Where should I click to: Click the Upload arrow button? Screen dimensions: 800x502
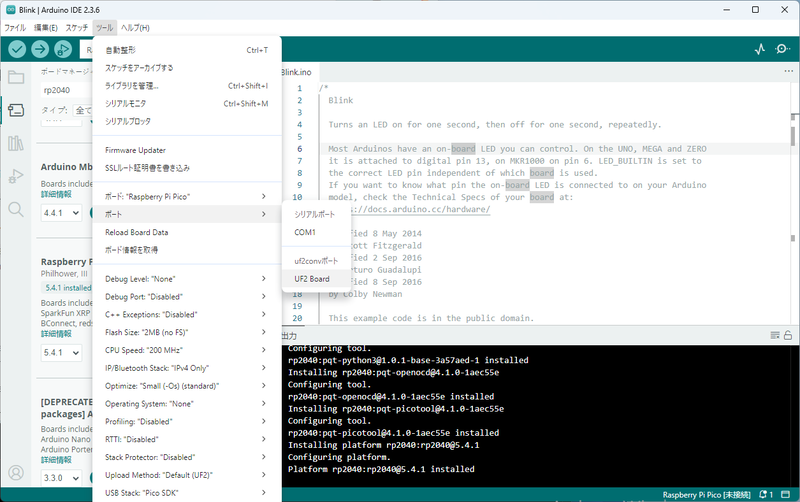pyautogui.click(x=40, y=49)
